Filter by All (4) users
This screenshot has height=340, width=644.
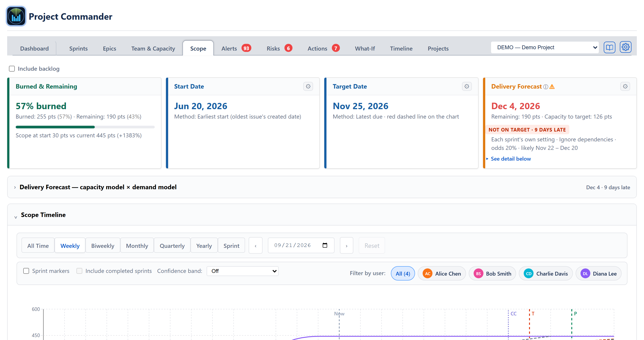click(402, 274)
